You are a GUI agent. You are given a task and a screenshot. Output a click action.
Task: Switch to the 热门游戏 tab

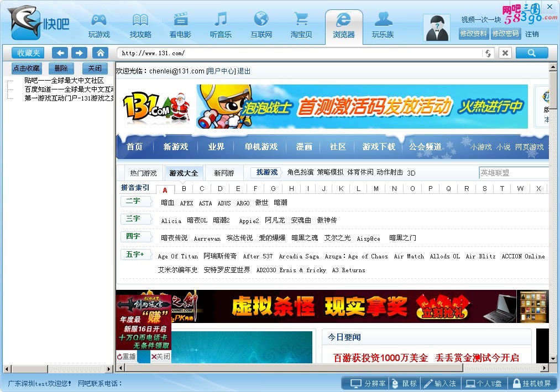[143, 173]
